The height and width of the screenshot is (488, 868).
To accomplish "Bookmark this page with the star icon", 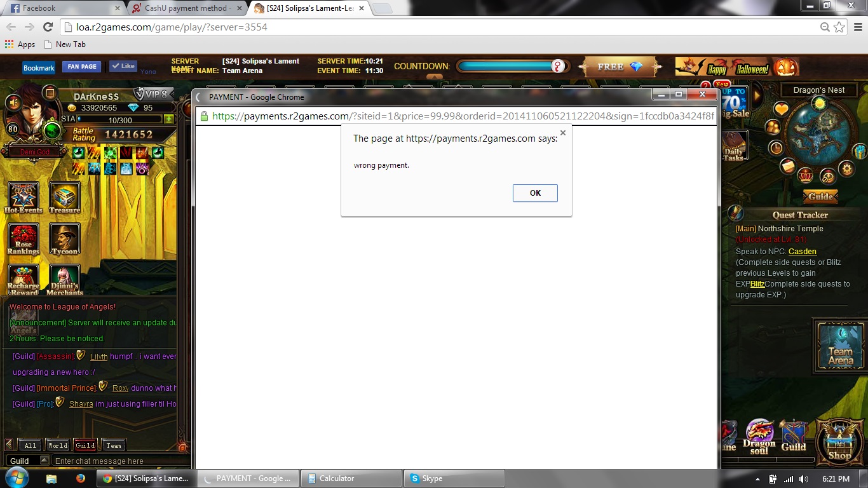I will [x=839, y=27].
